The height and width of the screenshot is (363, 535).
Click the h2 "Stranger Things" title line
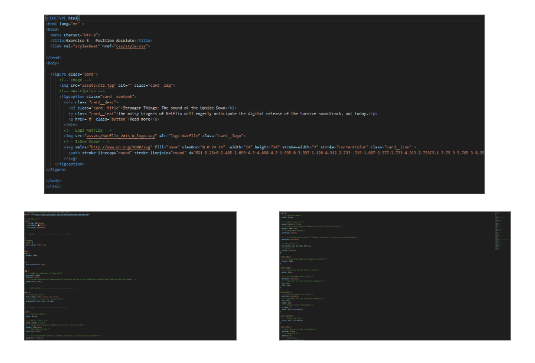(152, 108)
